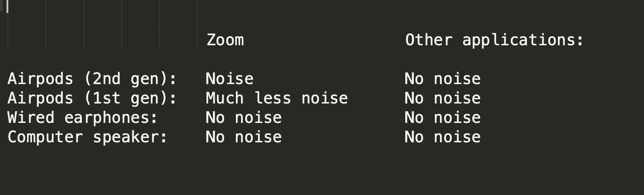Place cursor on 'Airpods (1st gen):' label
Image resolution: width=644 pixels, height=195 pixels.
pyautogui.click(x=93, y=98)
